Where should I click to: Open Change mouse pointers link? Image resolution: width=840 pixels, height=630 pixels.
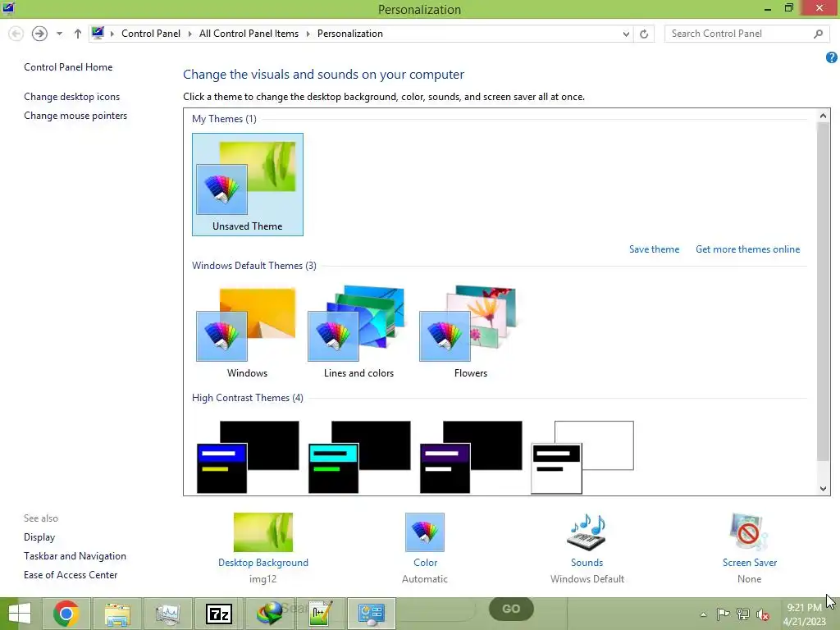tap(75, 115)
